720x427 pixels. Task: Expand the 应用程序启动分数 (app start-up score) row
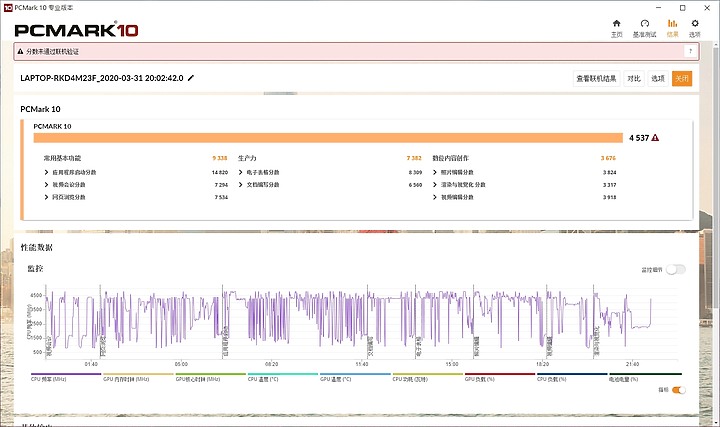[71, 172]
